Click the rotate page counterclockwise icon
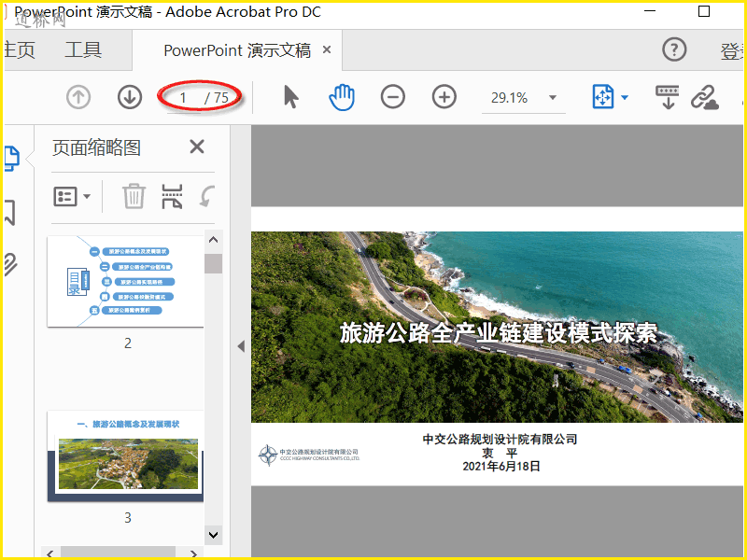This screenshot has height=560, width=747. [207, 196]
